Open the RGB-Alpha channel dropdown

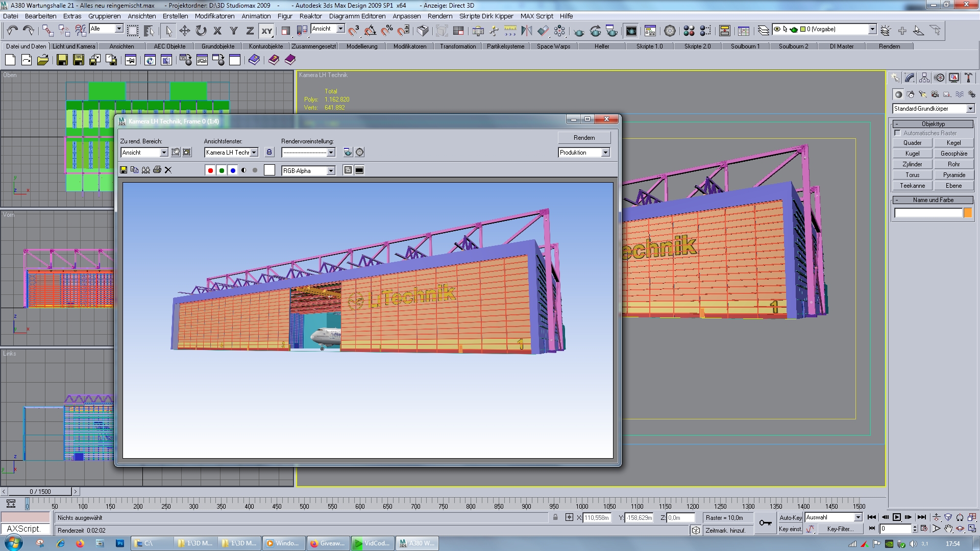pyautogui.click(x=331, y=171)
